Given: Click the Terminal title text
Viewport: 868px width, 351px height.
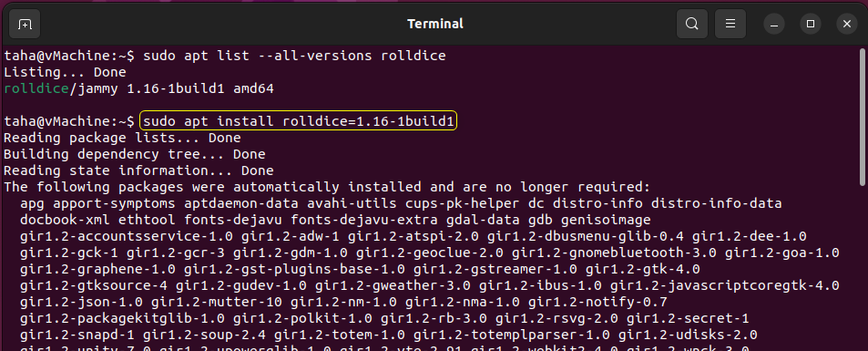Looking at the screenshot, I should tap(435, 24).
